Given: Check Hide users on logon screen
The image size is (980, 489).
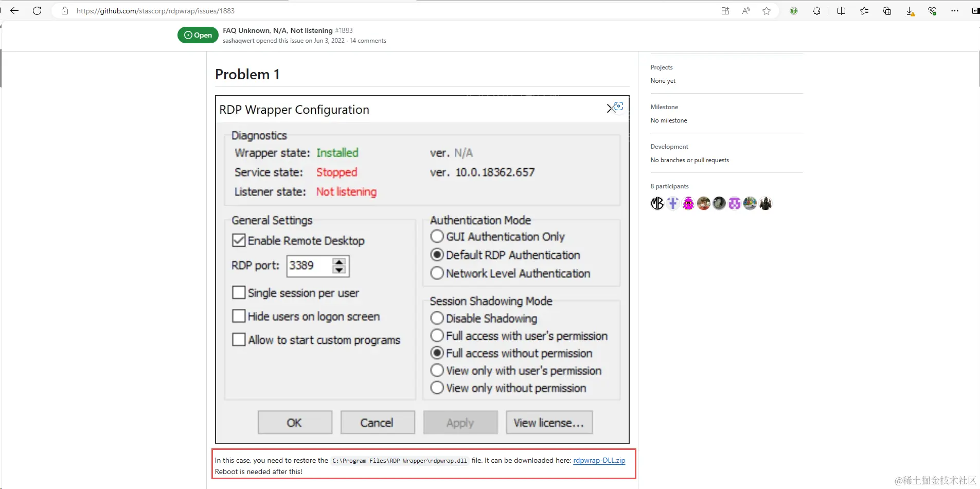Looking at the screenshot, I should click(239, 316).
